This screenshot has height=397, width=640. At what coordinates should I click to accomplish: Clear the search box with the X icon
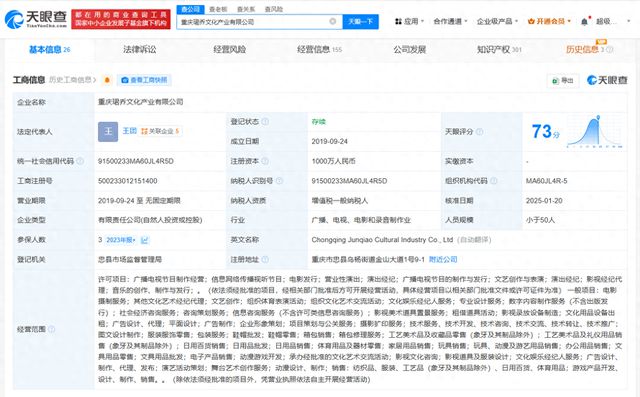[x=333, y=21]
